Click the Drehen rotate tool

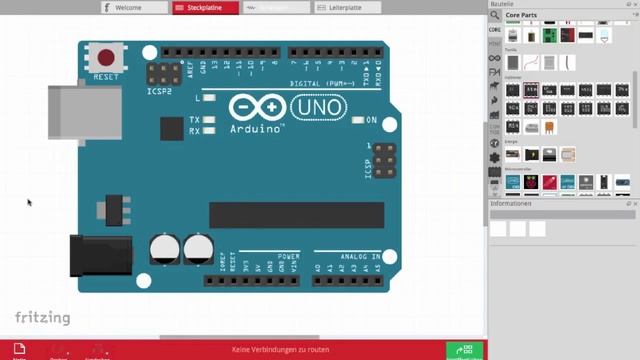[58, 351]
